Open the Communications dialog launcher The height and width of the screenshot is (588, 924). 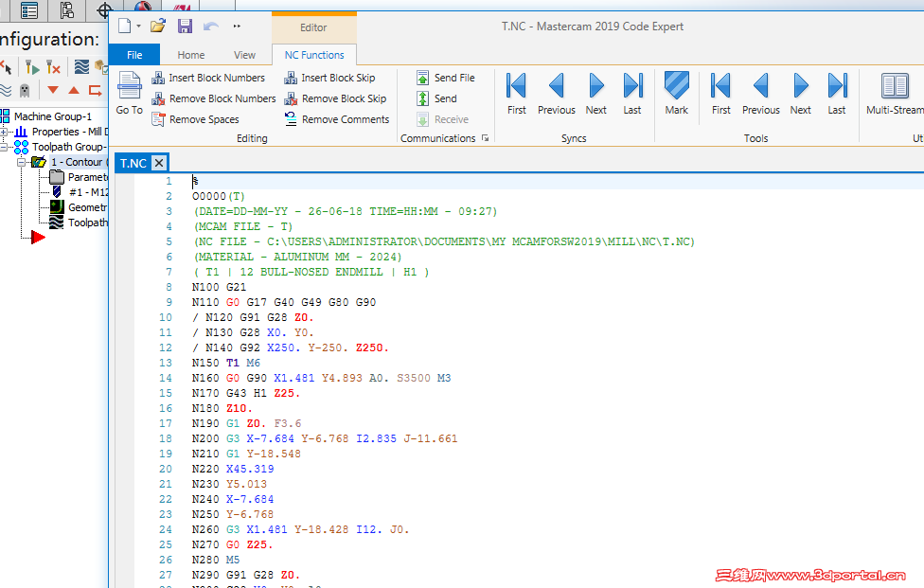[x=485, y=138]
